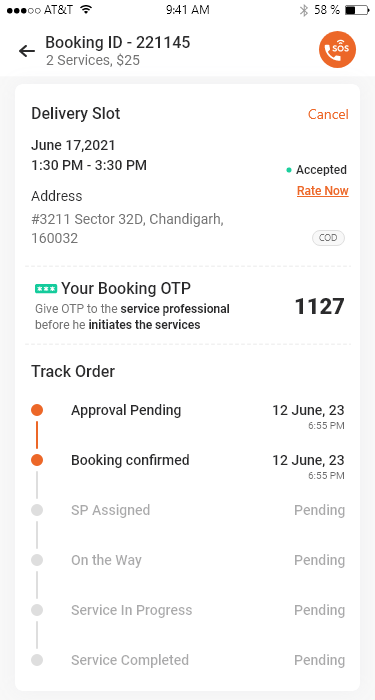Select the SP Assigned tracker dot
The width and height of the screenshot is (375, 700).
pyautogui.click(x=37, y=510)
